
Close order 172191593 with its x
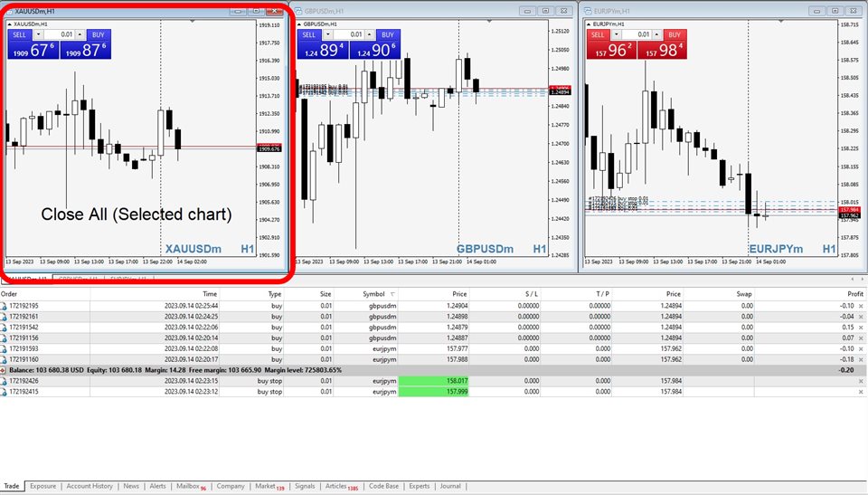click(861, 348)
